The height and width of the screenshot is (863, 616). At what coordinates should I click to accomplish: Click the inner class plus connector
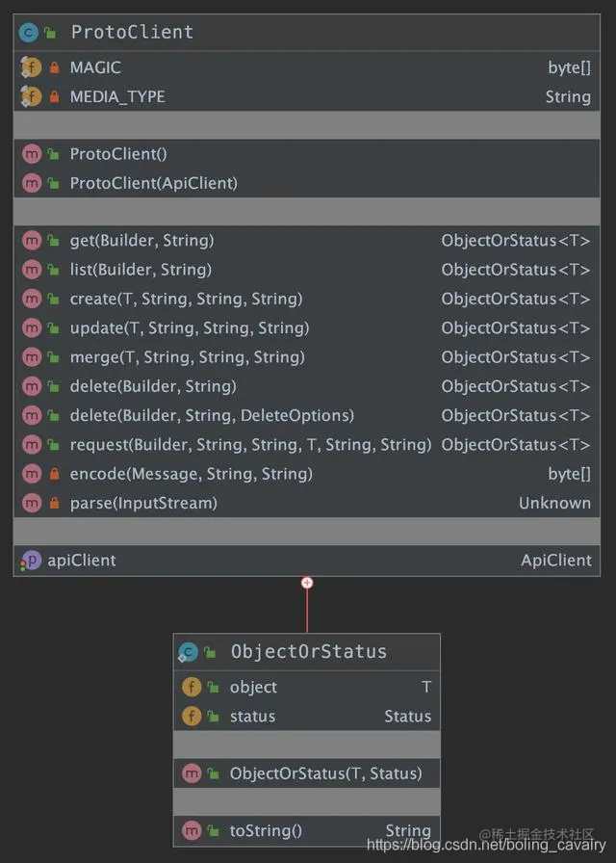click(307, 583)
